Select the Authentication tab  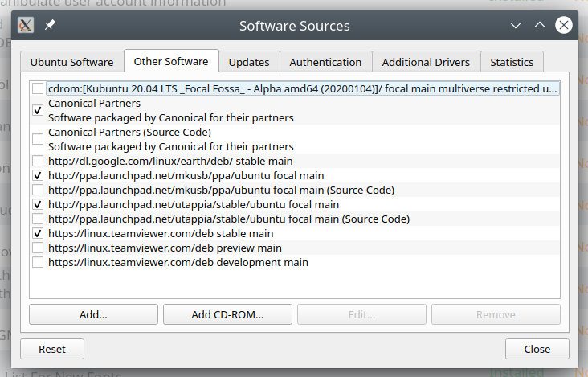tap(325, 62)
